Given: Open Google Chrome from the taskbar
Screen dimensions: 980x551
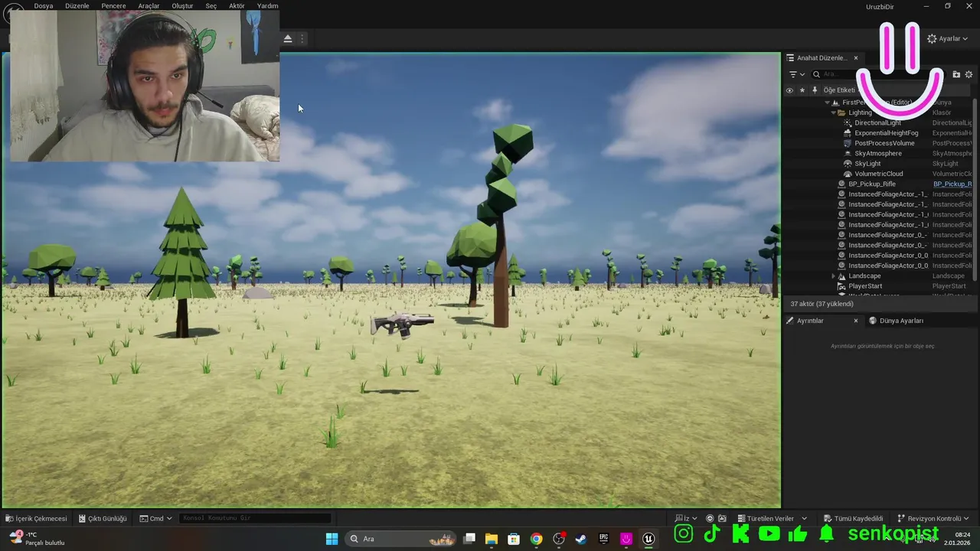Looking at the screenshot, I should 536,539.
